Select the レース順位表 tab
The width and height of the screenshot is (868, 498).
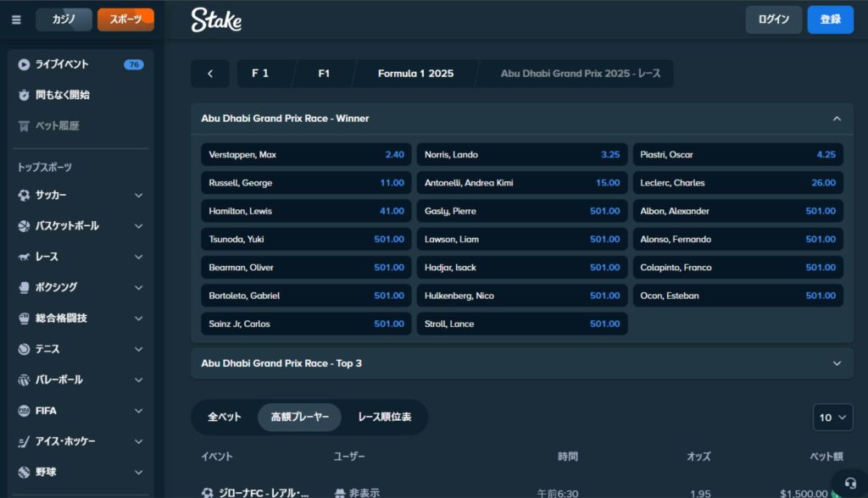click(x=384, y=418)
